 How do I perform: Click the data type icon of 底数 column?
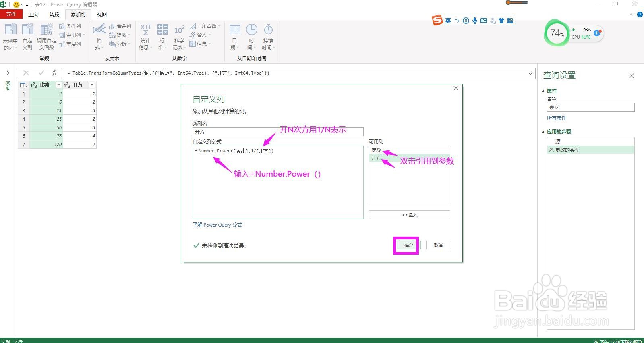pyautogui.click(x=34, y=85)
